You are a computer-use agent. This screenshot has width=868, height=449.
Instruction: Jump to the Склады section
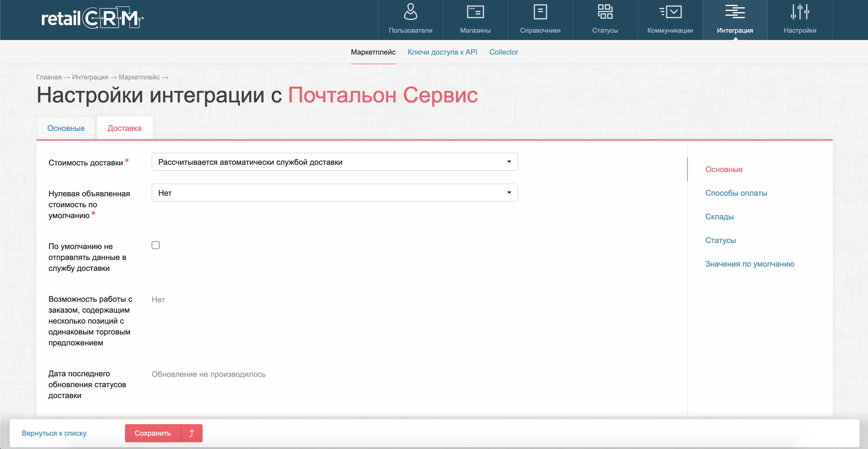tap(719, 216)
